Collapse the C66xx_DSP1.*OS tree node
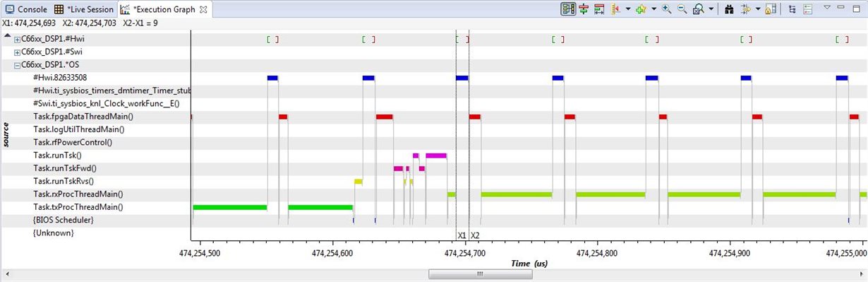Viewport: 868px width, 282px height. coord(18,65)
